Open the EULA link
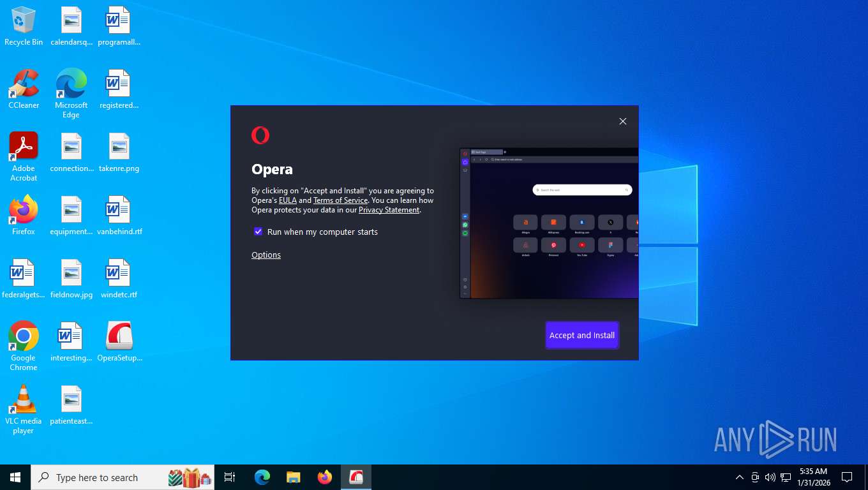This screenshot has height=490, width=868. 288,200
